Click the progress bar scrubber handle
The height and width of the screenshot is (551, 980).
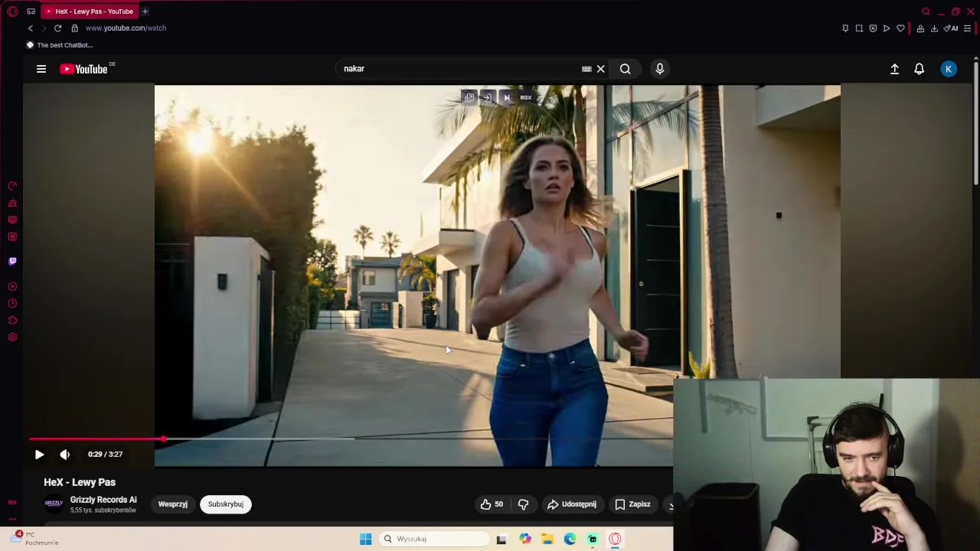163,439
